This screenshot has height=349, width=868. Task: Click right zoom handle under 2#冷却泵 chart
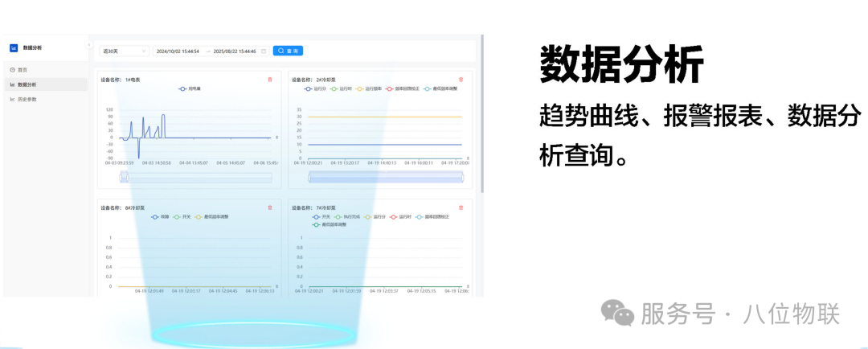point(462,177)
